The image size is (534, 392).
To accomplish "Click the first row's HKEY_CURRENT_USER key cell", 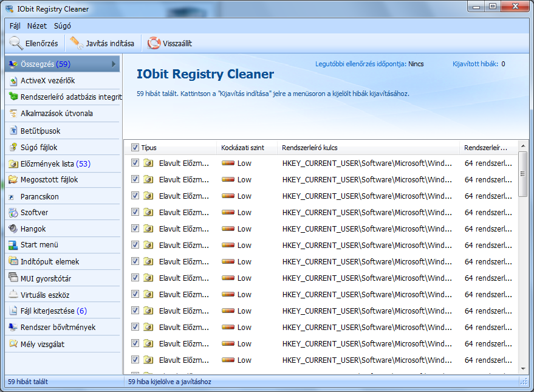I will point(367,163).
